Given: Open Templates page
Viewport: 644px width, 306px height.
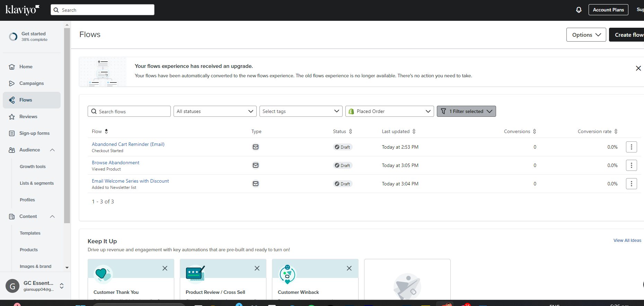Looking at the screenshot, I should coord(30,233).
